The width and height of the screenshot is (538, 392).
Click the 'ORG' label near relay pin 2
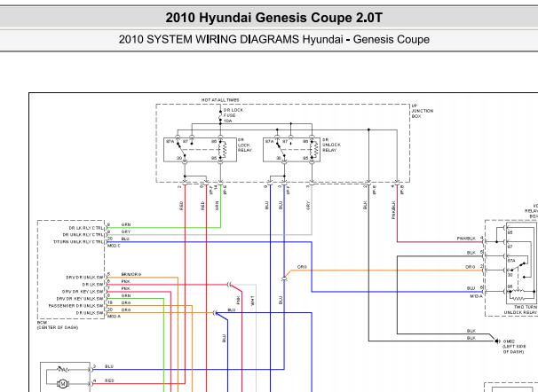(470, 267)
